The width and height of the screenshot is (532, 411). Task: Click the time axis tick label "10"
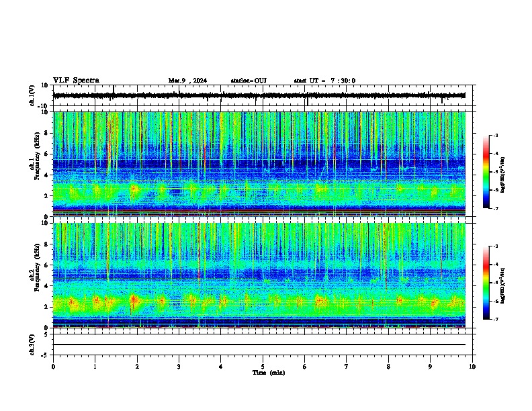pos(472,367)
